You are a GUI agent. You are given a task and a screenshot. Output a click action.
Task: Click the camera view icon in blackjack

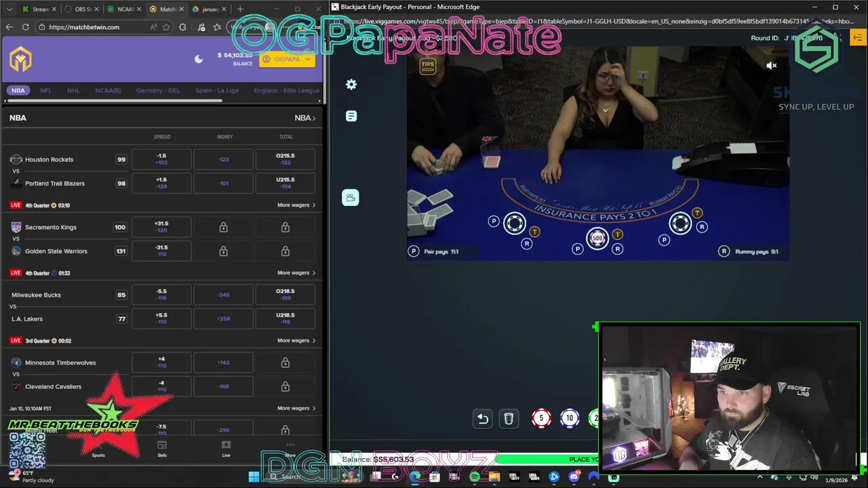coord(351,198)
